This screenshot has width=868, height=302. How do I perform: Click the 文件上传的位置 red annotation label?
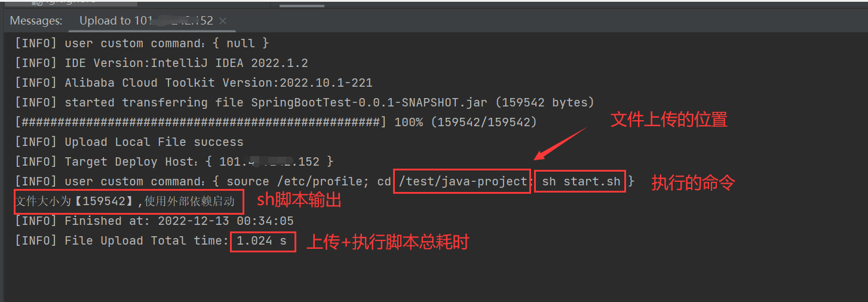tap(668, 120)
